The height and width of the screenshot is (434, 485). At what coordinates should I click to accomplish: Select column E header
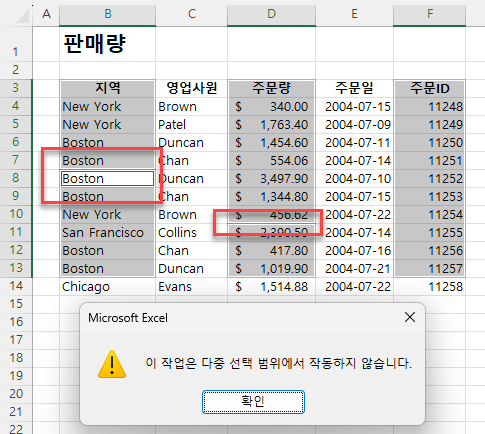click(354, 14)
